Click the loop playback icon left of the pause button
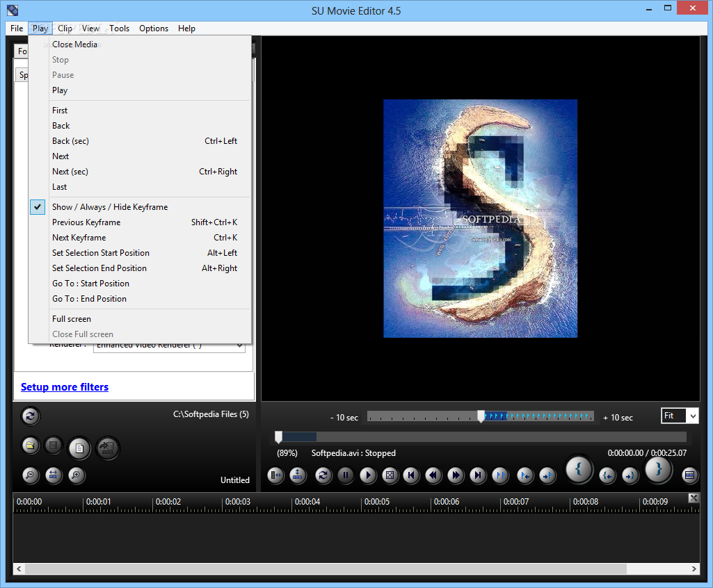This screenshot has width=713, height=588. 323,475
